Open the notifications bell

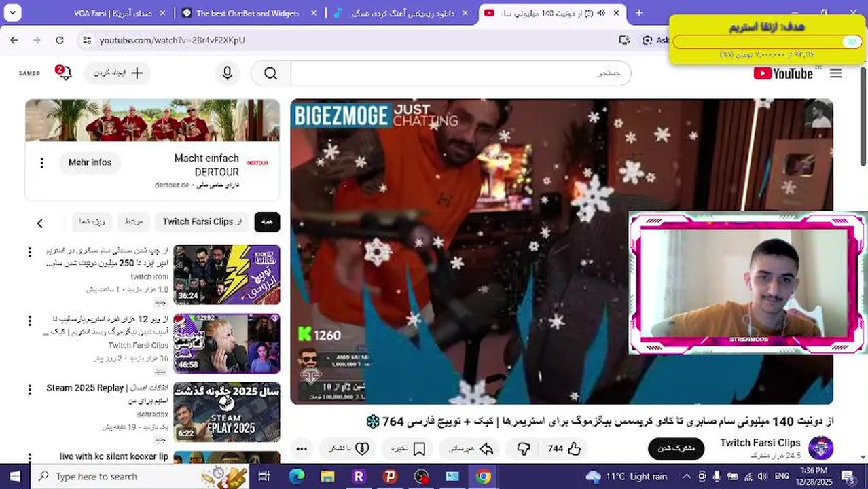[x=65, y=73]
